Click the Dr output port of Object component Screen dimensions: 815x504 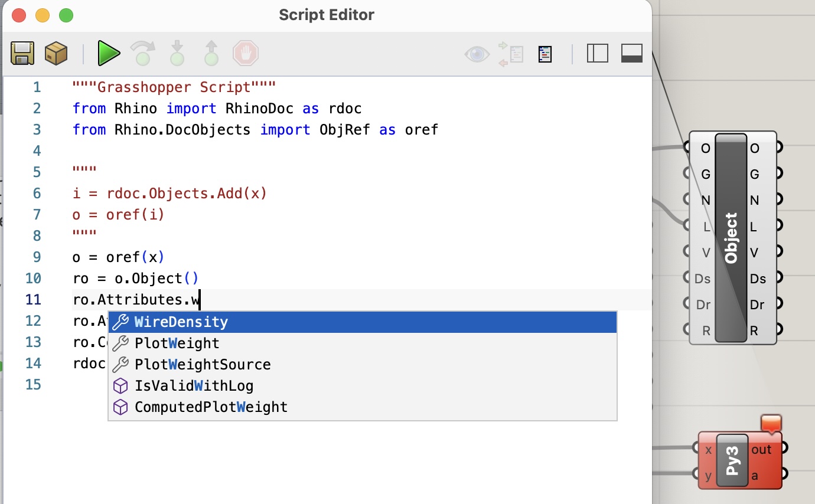779,303
